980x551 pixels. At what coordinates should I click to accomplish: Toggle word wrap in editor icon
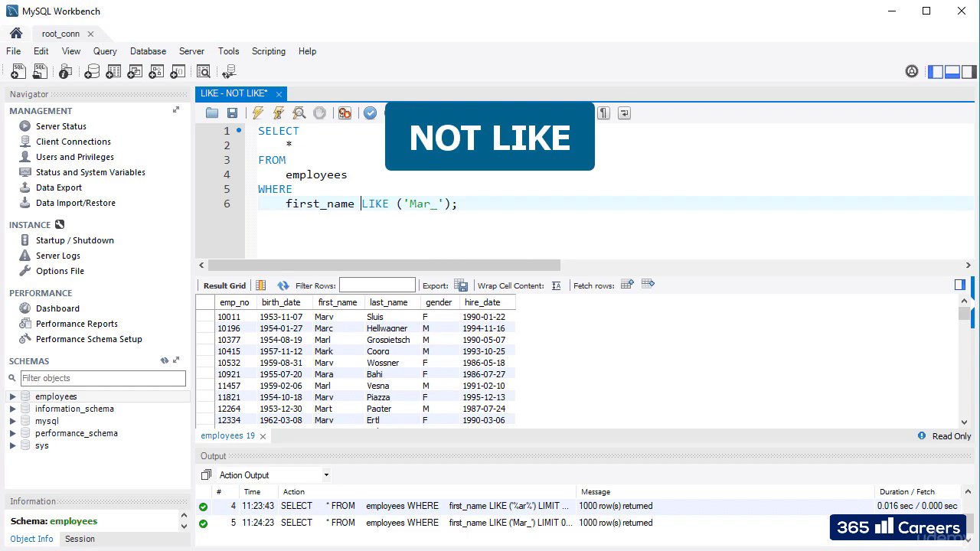pyautogui.click(x=624, y=113)
